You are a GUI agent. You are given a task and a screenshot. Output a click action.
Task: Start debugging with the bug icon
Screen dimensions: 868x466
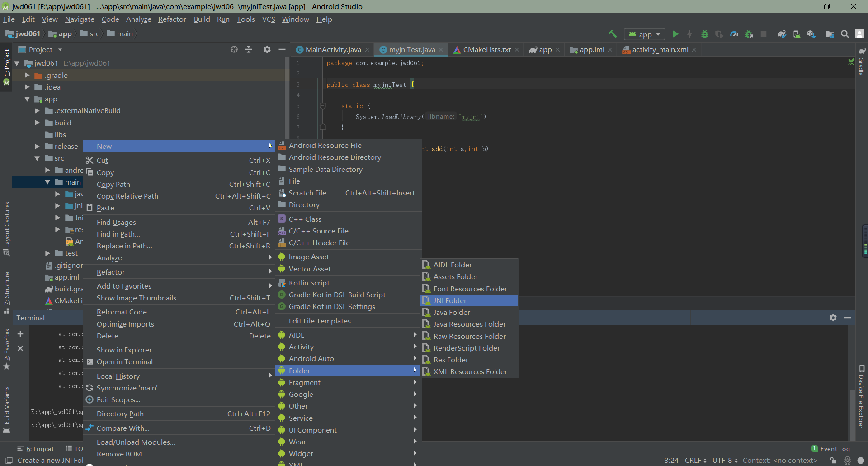pos(704,34)
